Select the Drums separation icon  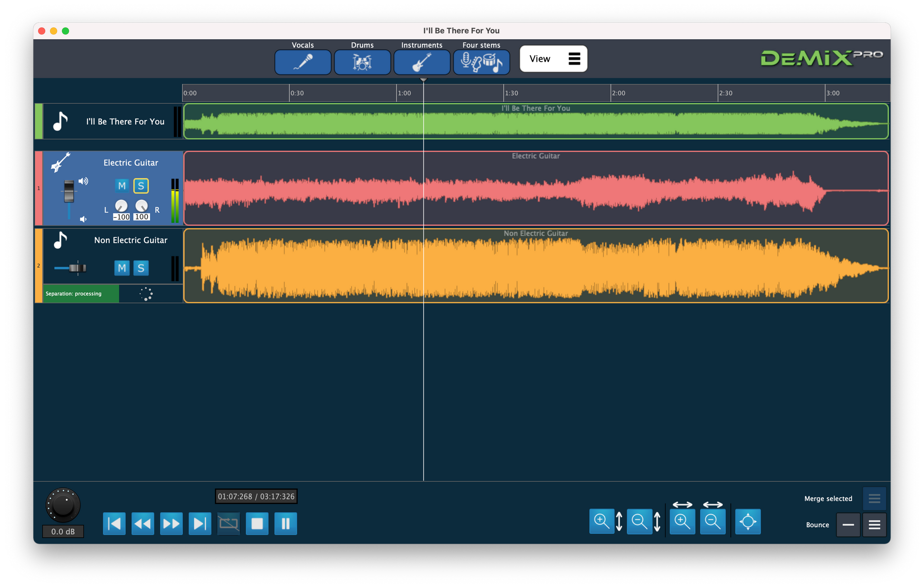[362, 62]
